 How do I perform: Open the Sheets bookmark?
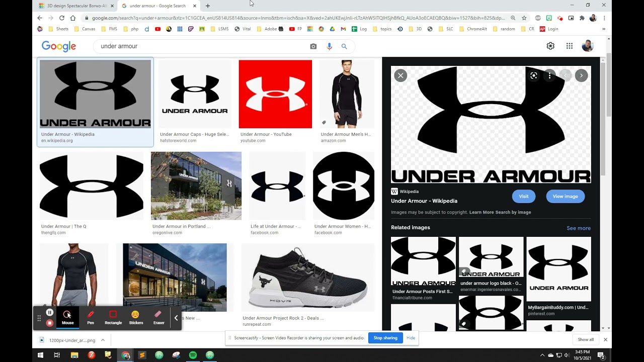pos(58,29)
